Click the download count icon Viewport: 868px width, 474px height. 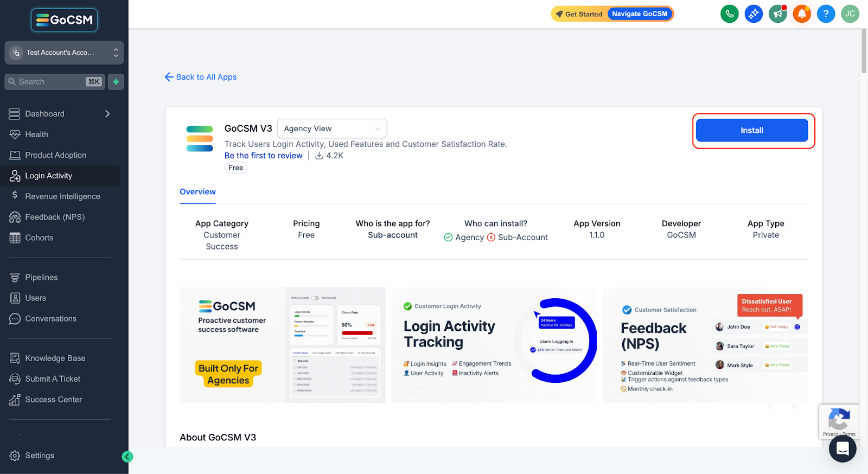320,156
